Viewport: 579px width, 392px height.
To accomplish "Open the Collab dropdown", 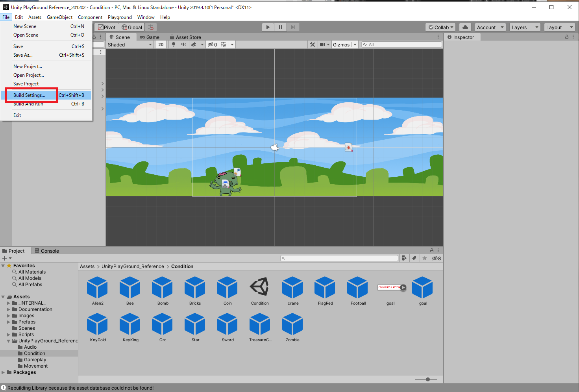I will [440, 27].
